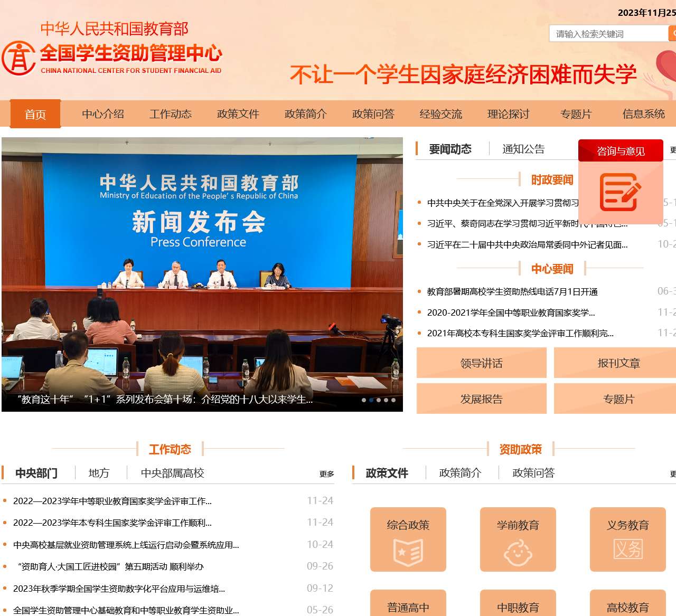Open the “教育这十年” slideshow caption link
The height and width of the screenshot is (616, 676).
pyautogui.click(x=165, y=400)
